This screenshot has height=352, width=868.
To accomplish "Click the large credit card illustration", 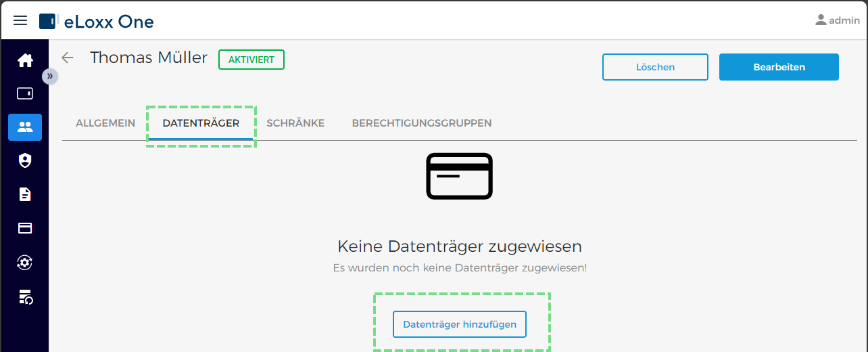I will point(460,176).
